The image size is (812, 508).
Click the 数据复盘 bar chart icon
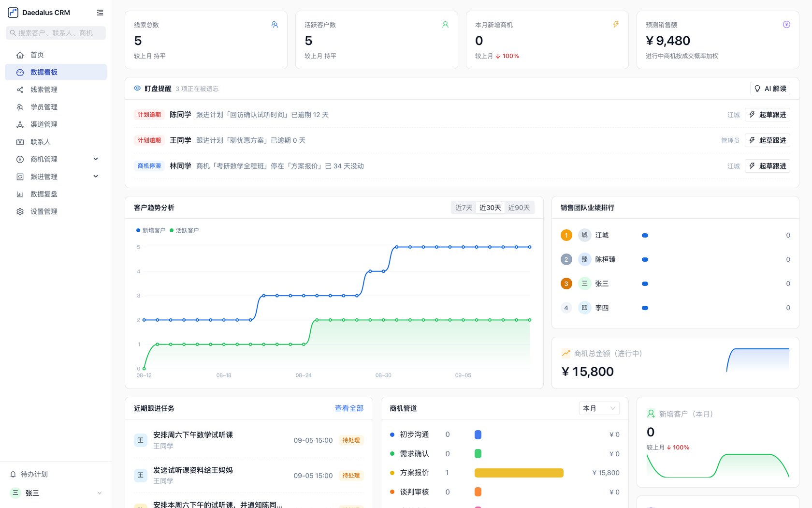pos(20,194)
